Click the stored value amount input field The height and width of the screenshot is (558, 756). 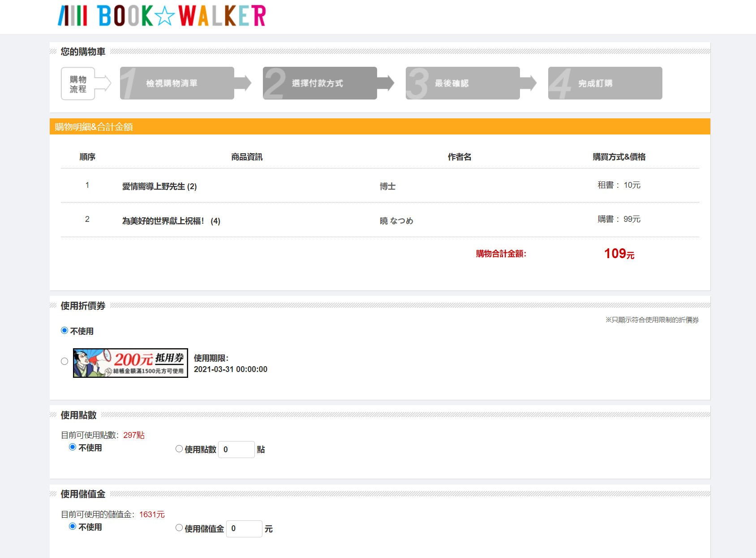click(244, 529)
